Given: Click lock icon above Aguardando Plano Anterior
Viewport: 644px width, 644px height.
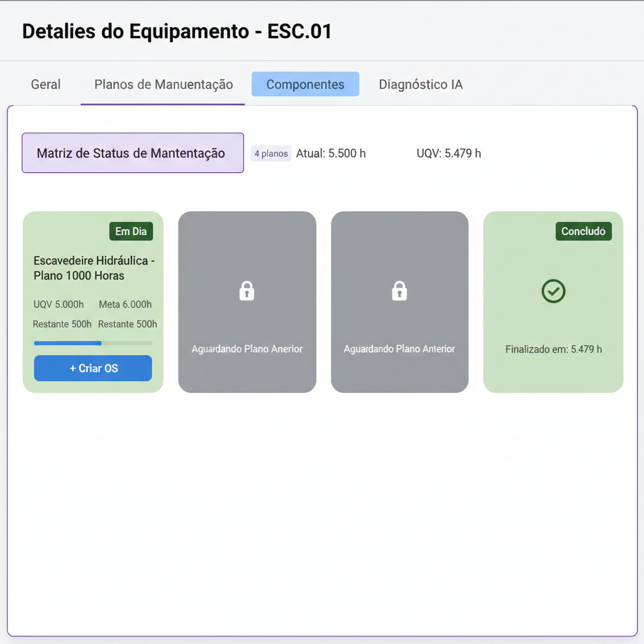Looking at the screenshot, I should point(399,291).
